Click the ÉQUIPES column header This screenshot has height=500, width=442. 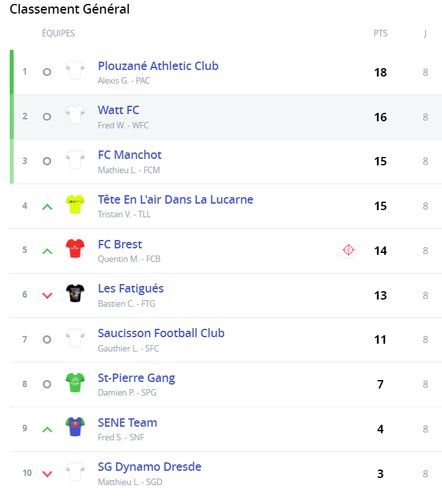click(x=58, y=33)
